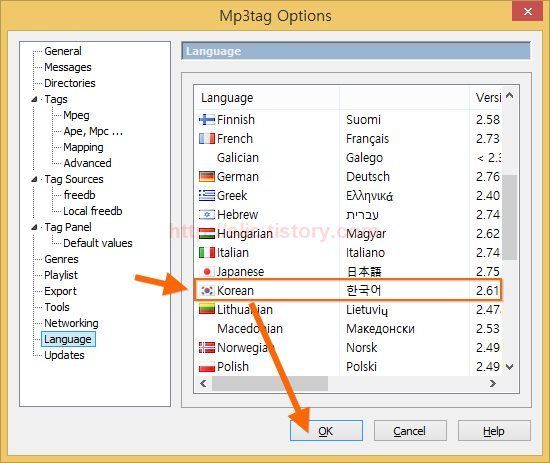Select the Korean language name
The height and width of the screenshot is (463, 550).
235,290
